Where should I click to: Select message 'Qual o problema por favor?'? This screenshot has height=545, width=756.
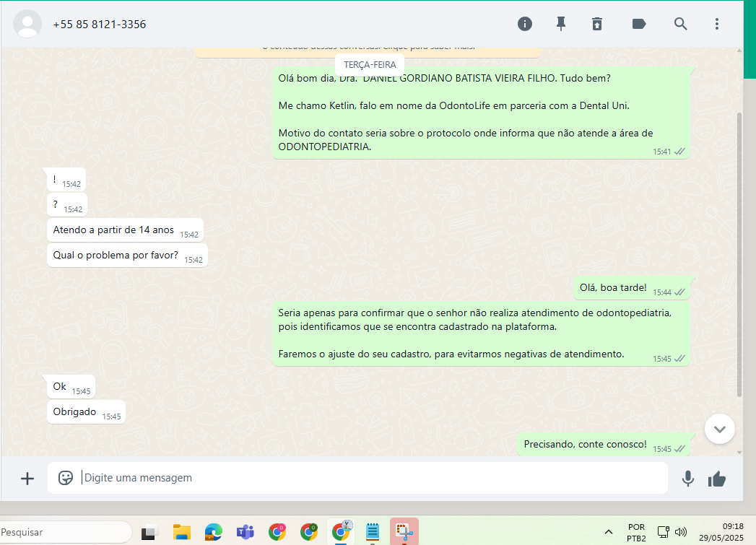127,256
